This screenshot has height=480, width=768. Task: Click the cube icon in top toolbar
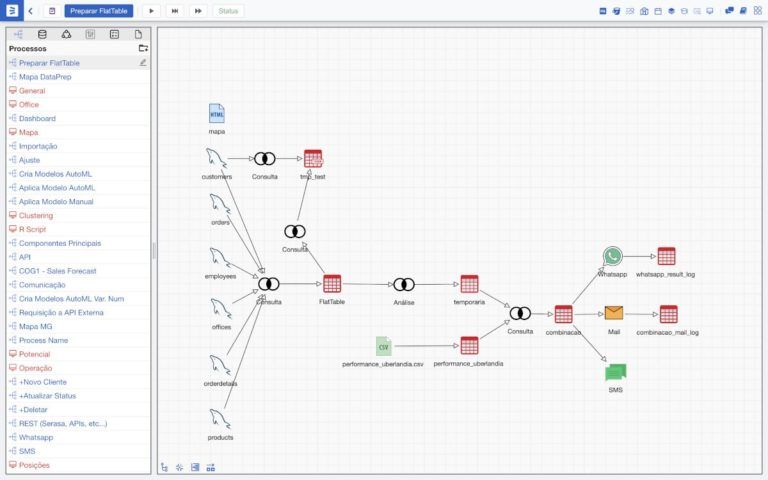click(x=672, y=11)
